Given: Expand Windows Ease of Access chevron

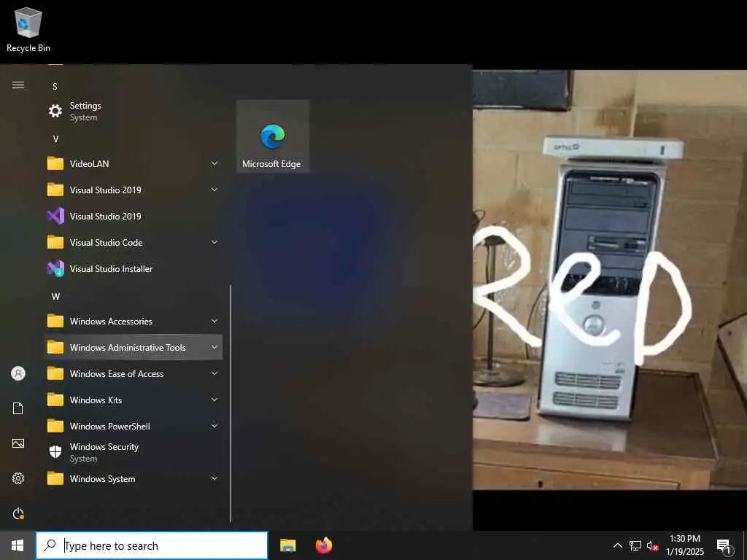Looking at the screenshot, I should coord(214,374).
